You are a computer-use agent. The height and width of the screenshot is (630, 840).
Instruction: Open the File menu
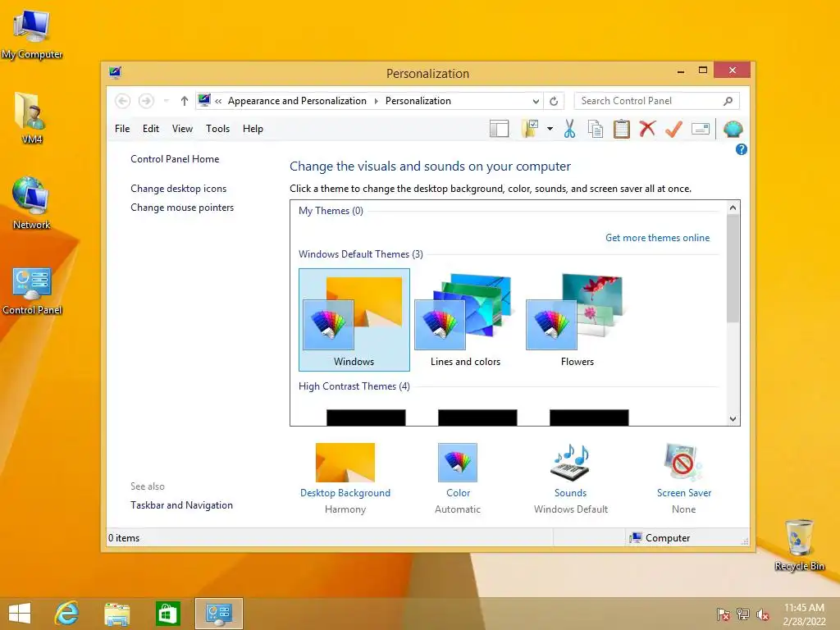tap(122, 129)
